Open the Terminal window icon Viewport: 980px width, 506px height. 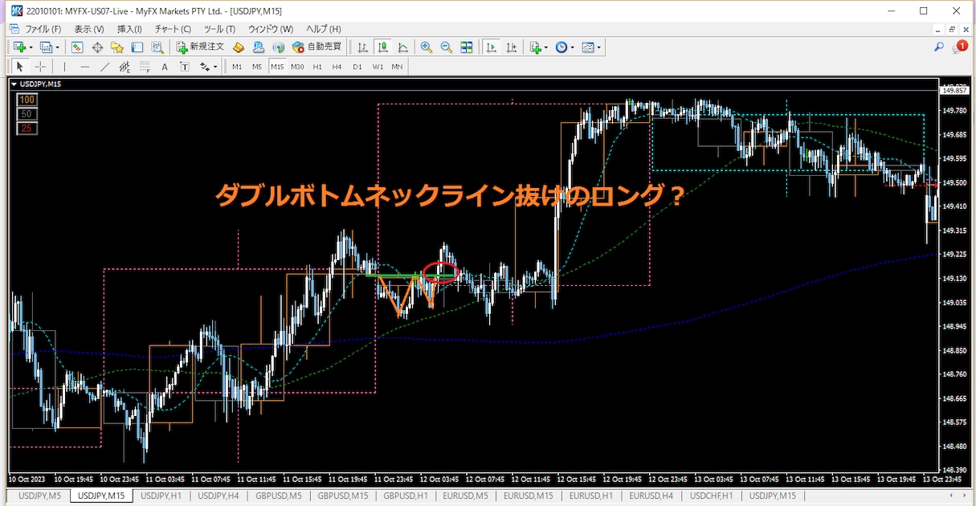pos(137,47)
